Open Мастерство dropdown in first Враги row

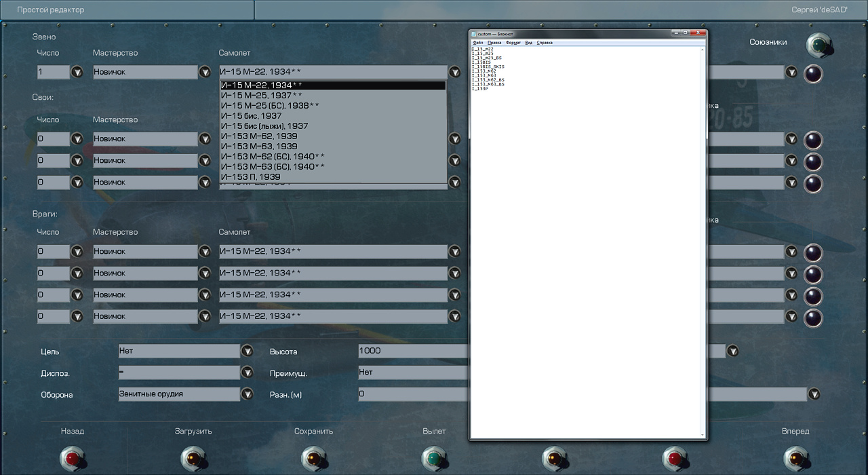pyautogui.click(x=205, y=251)
